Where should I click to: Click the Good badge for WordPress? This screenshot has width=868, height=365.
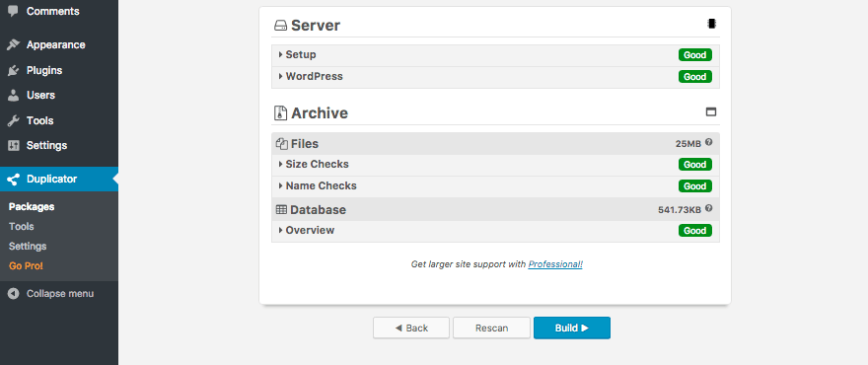tap(695, 76)
